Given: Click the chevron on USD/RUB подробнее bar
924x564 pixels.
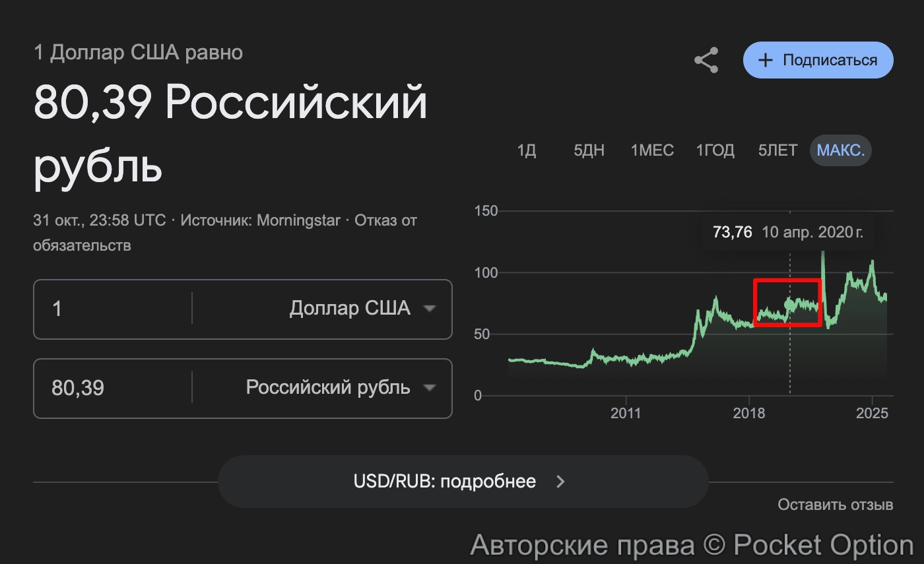Looking at the screenshot, I should (560, 482).
